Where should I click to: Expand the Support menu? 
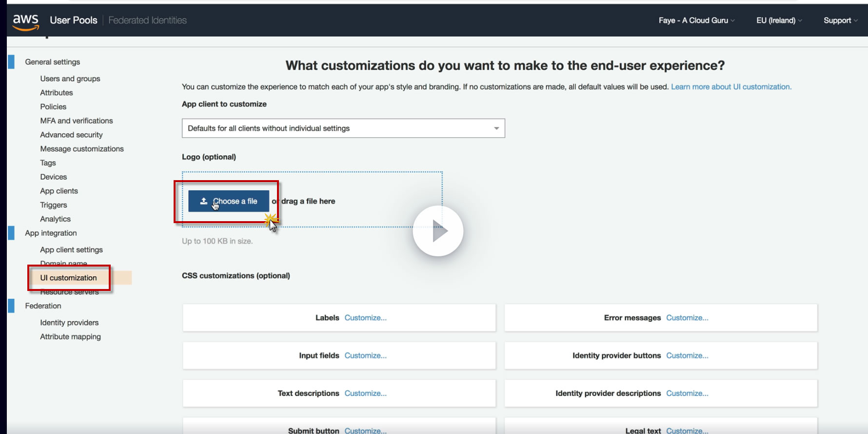tap(840, 21)
